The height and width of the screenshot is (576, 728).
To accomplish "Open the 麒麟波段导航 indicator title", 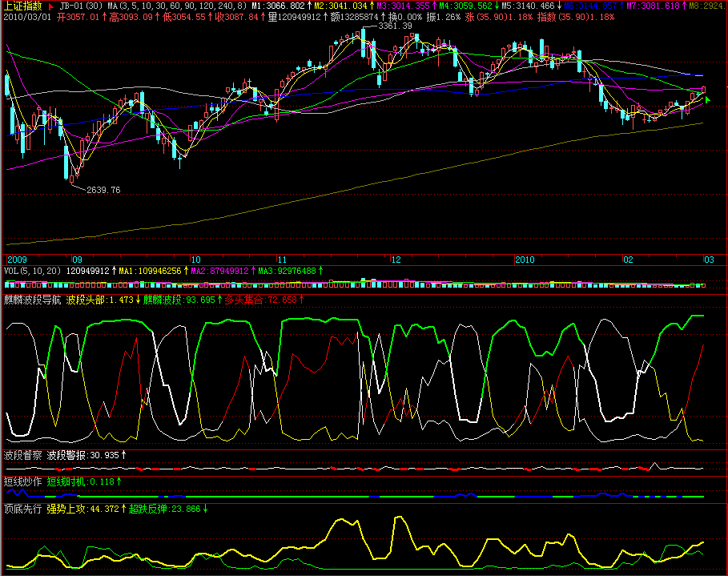I will 33,300.
